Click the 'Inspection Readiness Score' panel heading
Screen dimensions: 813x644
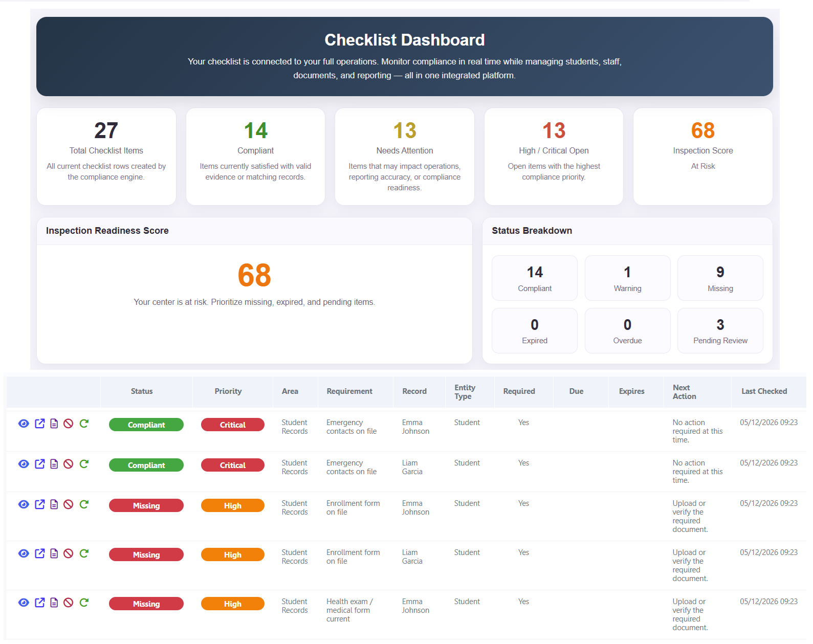pos(107,231)
